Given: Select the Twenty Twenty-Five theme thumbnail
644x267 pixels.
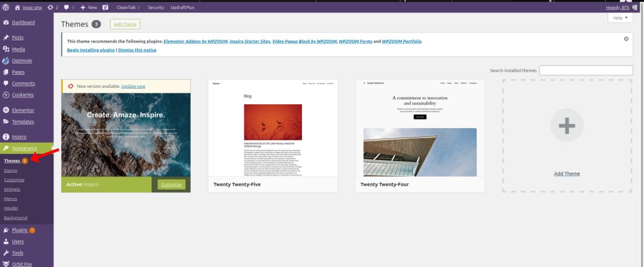Looking at the screenshot, I should point(273,129).
